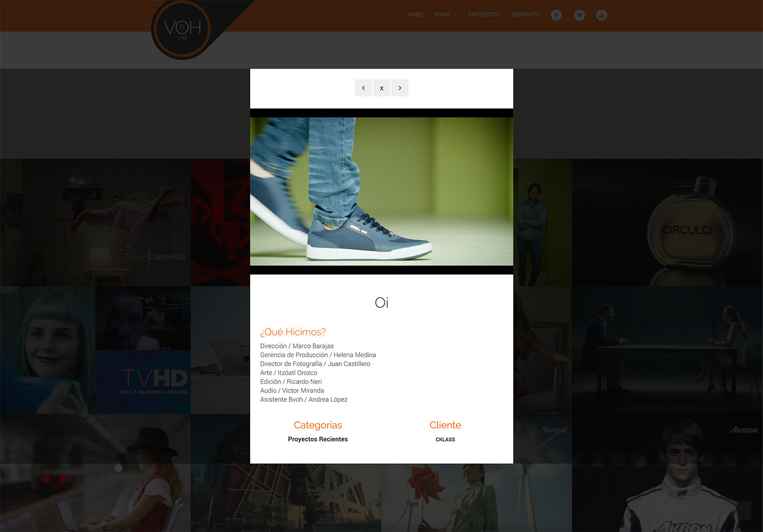
Task: Select the couple at table thumbnail
Action: 667,350
